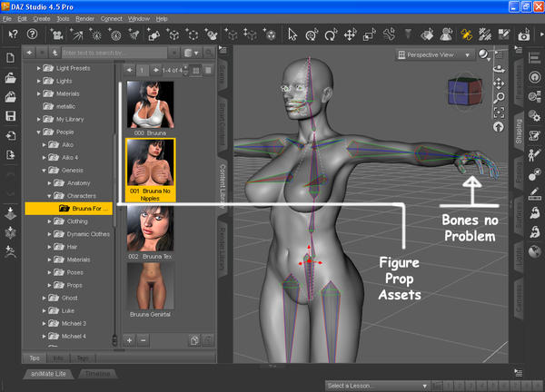Click the Import icon in left sidebar

[10, 135]
